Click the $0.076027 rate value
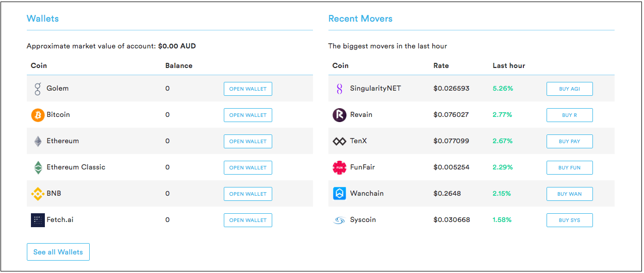Screen dimensions: 644x273 point(451,114)
